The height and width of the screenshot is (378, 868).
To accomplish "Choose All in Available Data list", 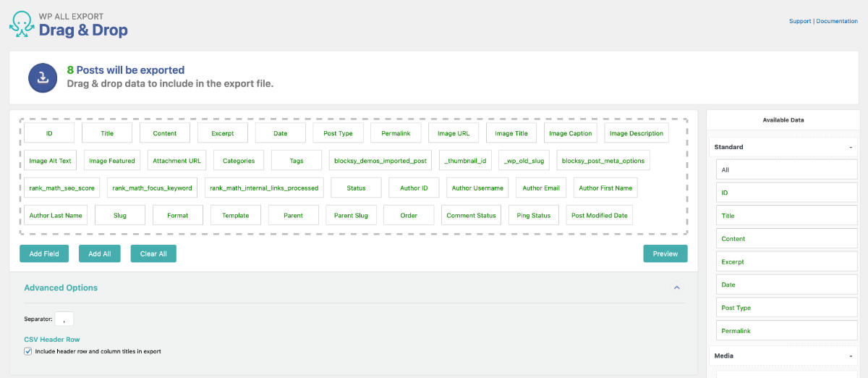I will 786,169.
